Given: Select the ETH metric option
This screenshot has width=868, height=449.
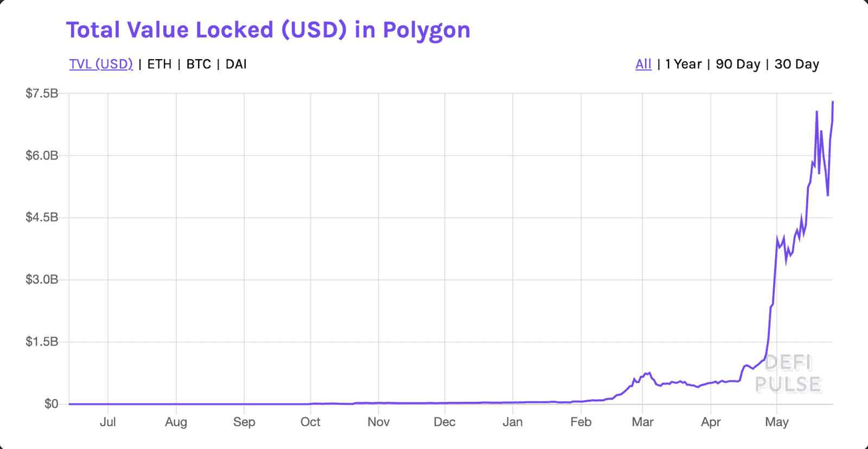Looking at the screenshot, I should click(159, 64).
